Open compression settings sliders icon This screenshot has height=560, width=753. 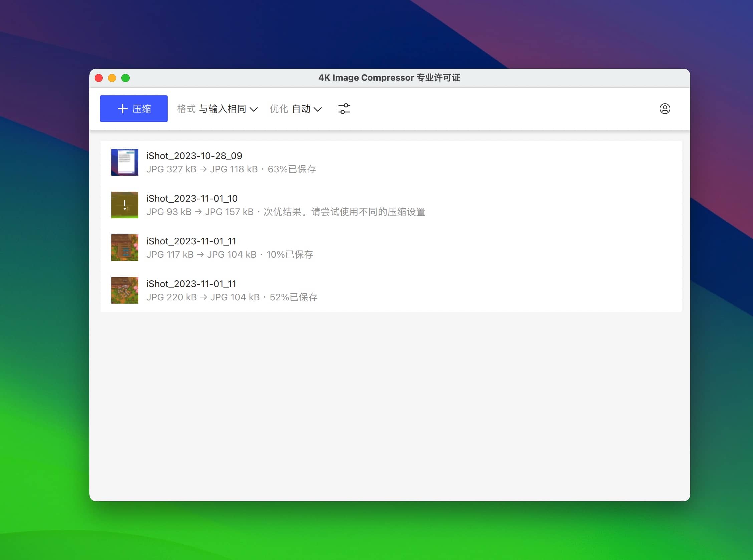[x=344, y=109]
